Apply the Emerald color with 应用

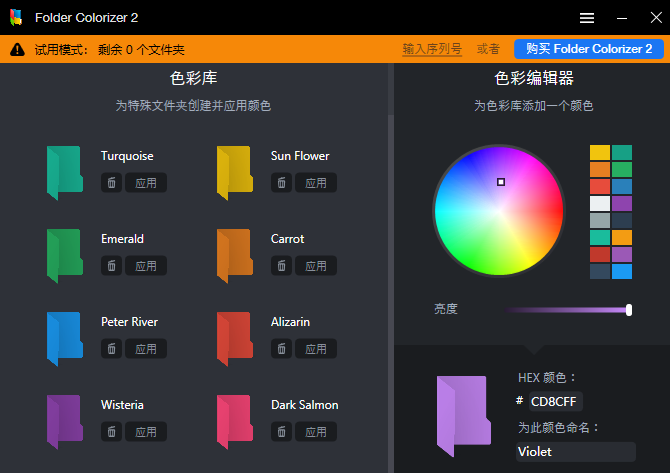coord(146,266)
